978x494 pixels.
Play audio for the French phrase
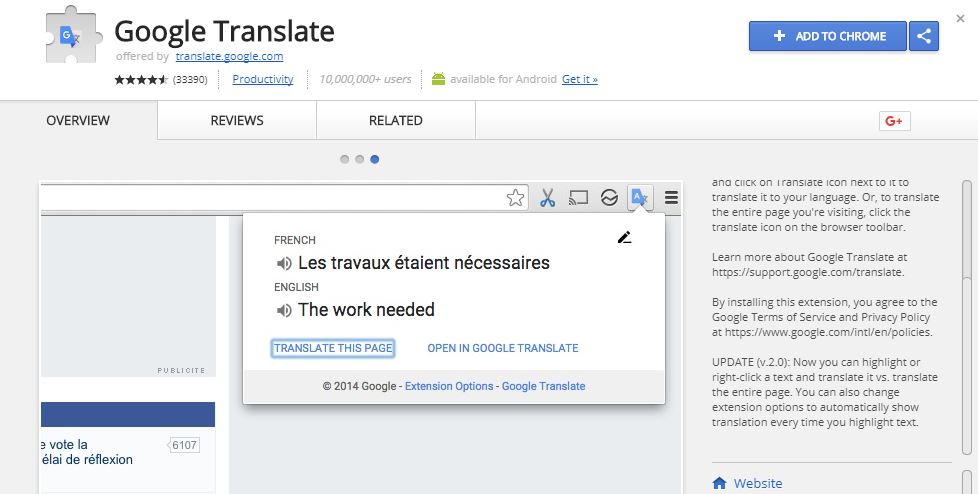pos(284,263)
